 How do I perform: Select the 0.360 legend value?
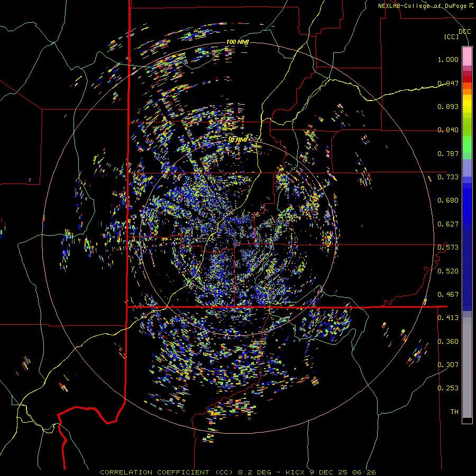[448, 342]
